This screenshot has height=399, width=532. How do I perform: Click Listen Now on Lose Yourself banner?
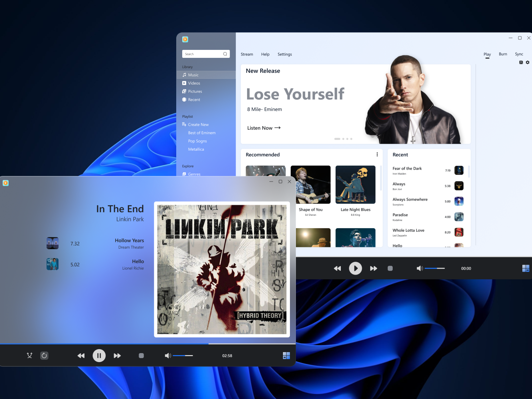click(x=264, y=128)
